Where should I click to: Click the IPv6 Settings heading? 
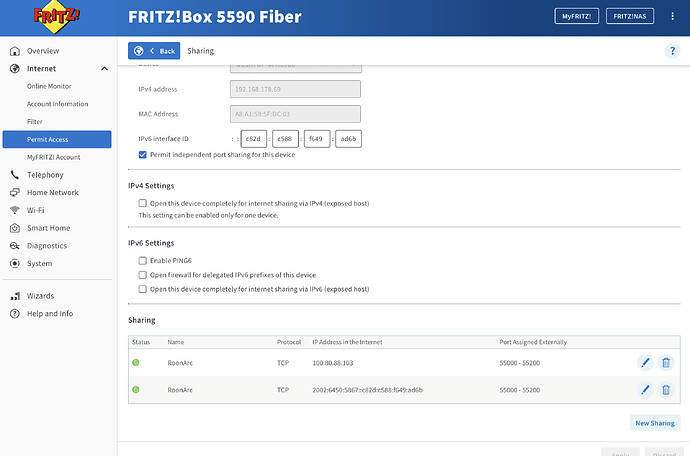151,243
